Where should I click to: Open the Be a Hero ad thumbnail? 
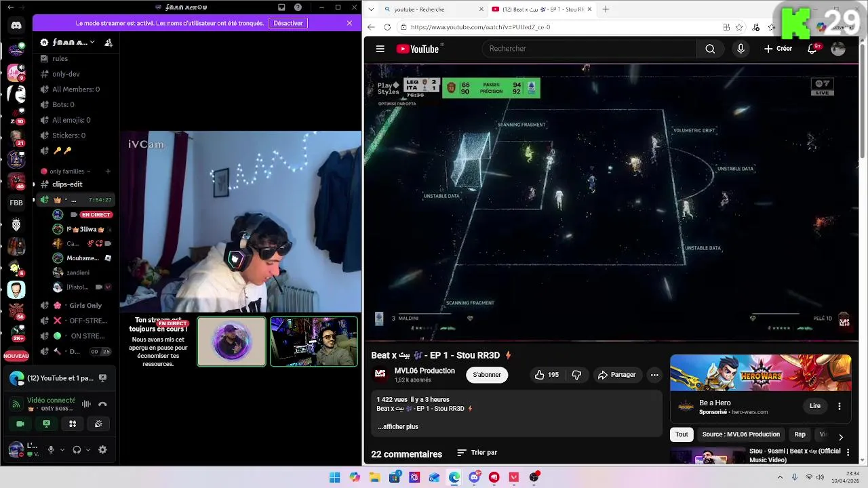[x=760, y=373]
